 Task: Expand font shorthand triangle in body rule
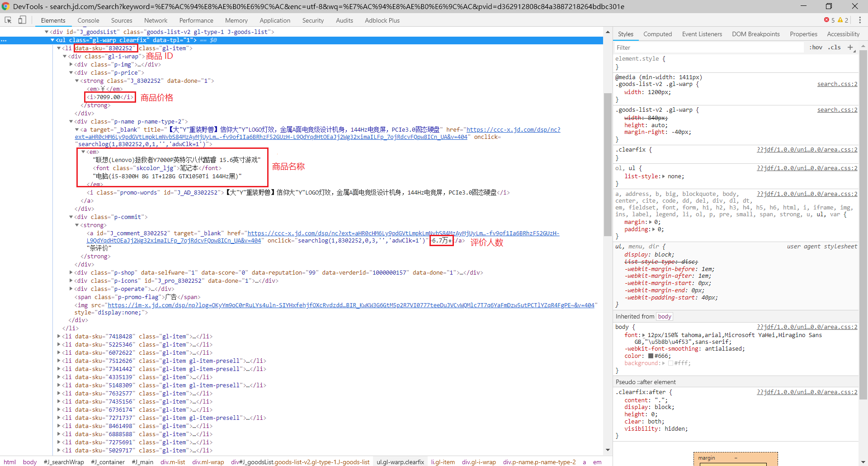click(x=644, y=335)
